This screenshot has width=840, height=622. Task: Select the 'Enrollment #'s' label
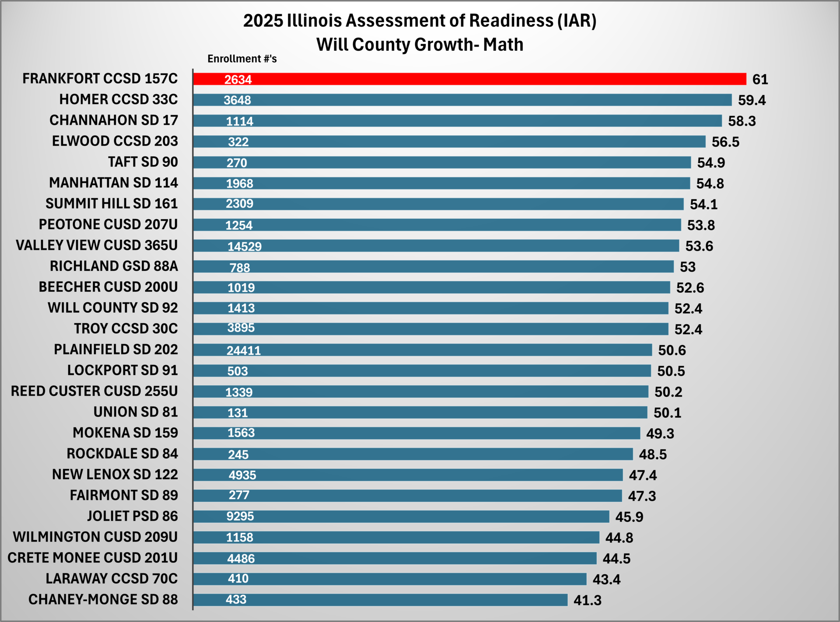242,59
